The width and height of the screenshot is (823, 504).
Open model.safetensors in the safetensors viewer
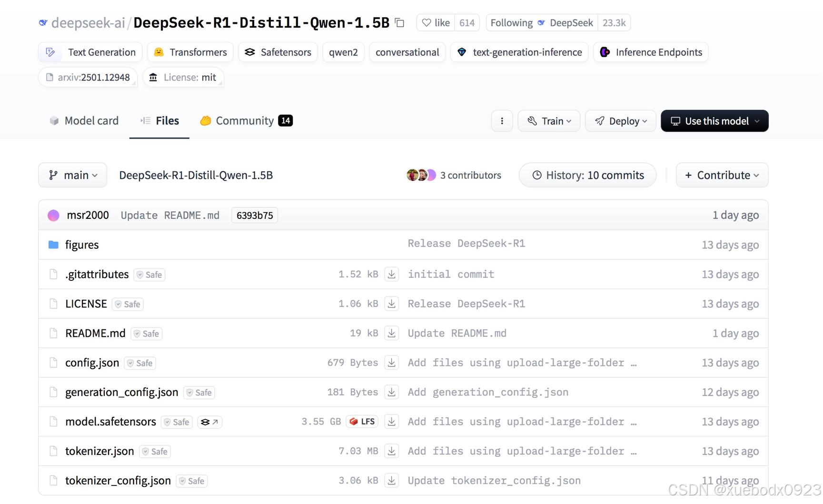coord(209,422)
